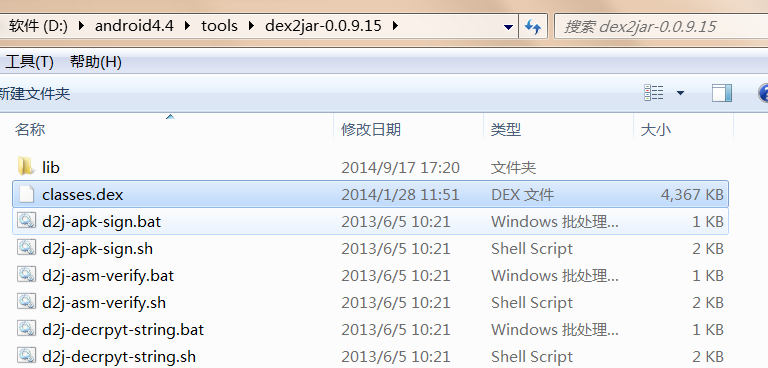Image resolution: width=768 pixels, height=368 pixels.
Task: Click the d2j-decrpyt-string.bat file name
Action: [122, 329]
